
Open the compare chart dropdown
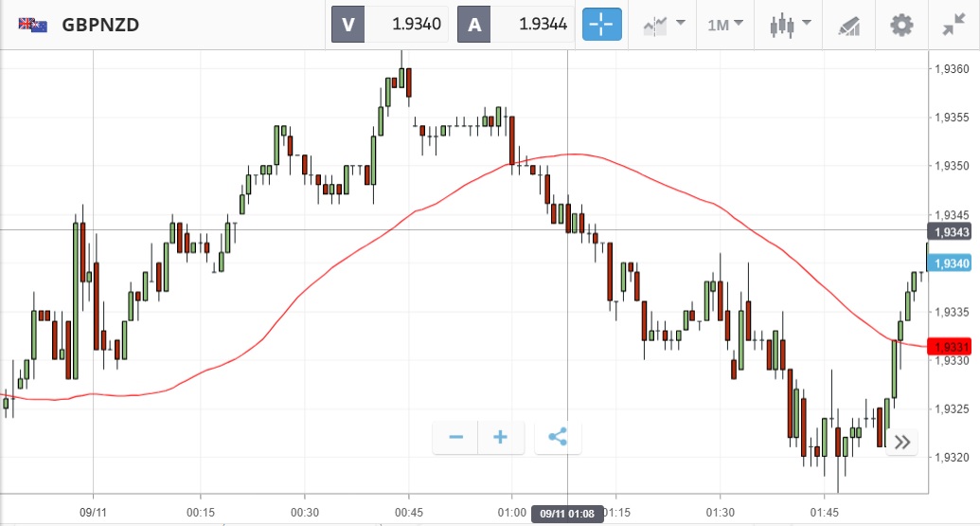coord(664,25)
